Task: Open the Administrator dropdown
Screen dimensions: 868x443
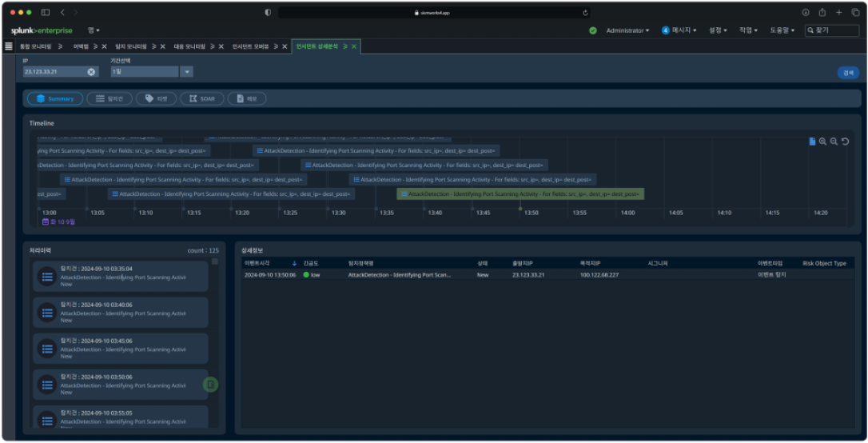Action: click(627, 30)
